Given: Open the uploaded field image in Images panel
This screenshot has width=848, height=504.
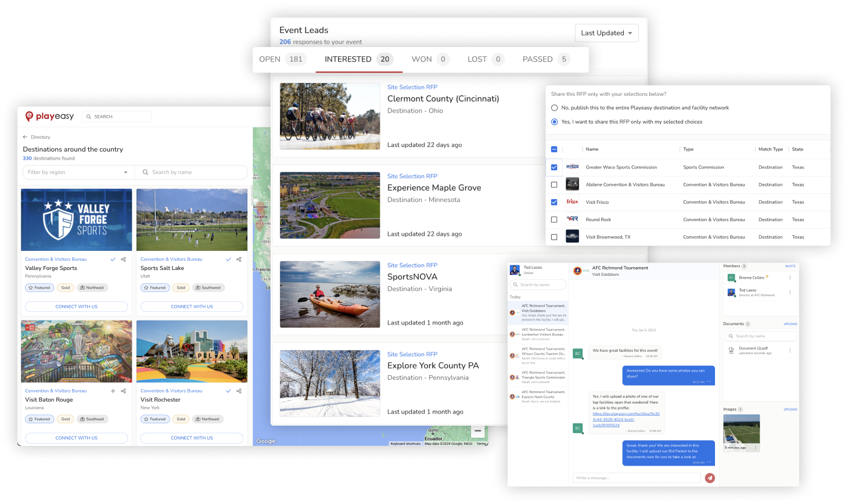Looking at the screenshot, I should click(742, 429).
